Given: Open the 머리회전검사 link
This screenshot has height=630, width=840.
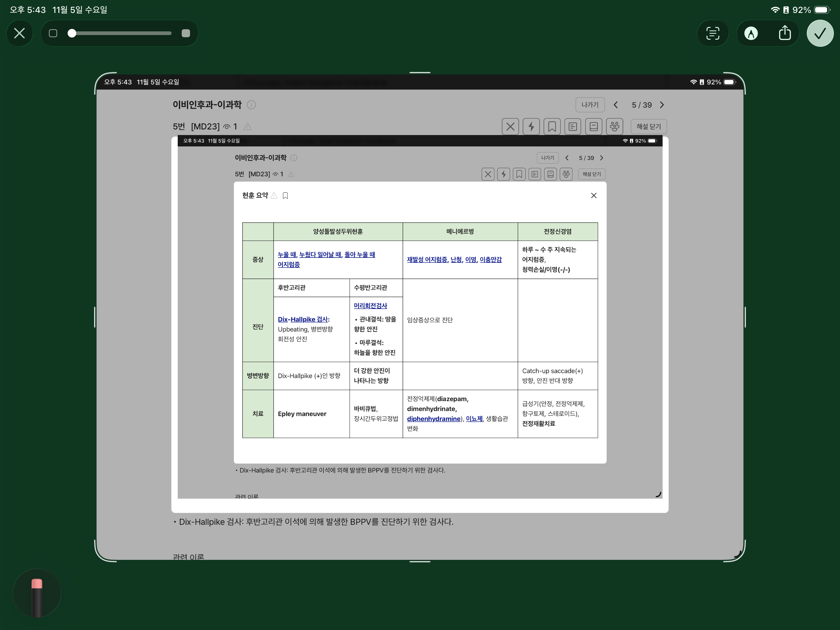Looking at the screenshot, I should coord(370,305).
